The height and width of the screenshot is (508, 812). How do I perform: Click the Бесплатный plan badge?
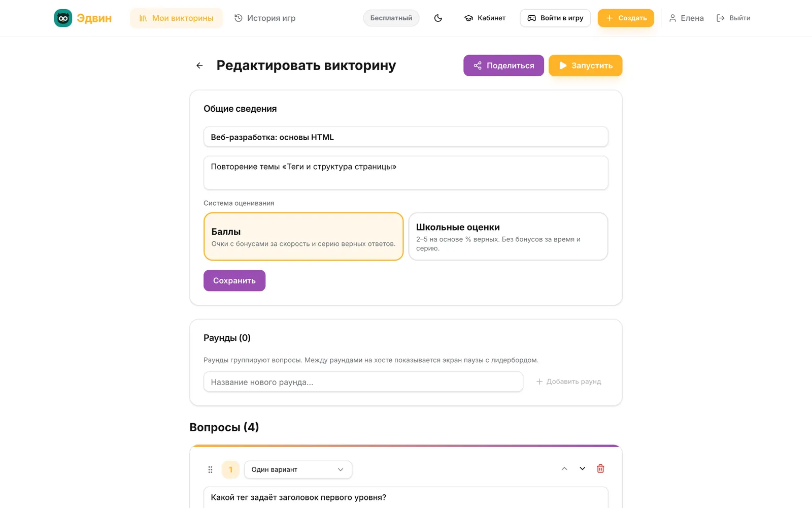point(391,18)
